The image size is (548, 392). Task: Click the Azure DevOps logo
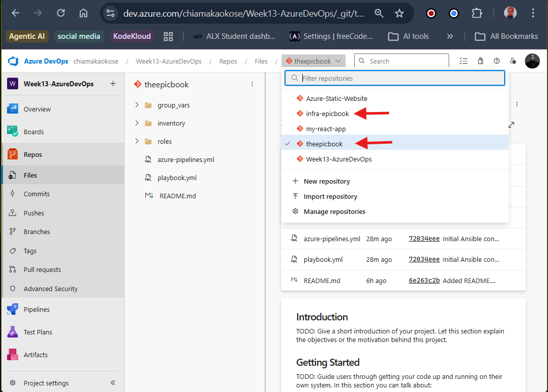[13, 61]
